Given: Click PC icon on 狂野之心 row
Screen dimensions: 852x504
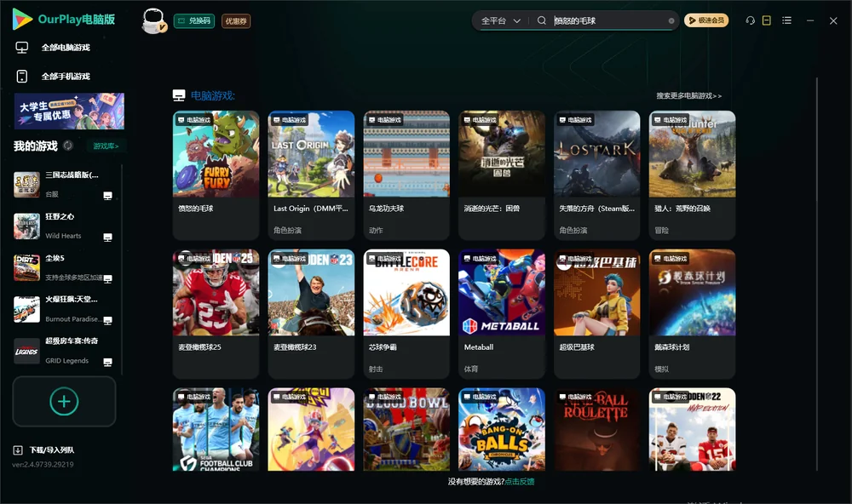Looking at the screenshot, I should (107, 238).
